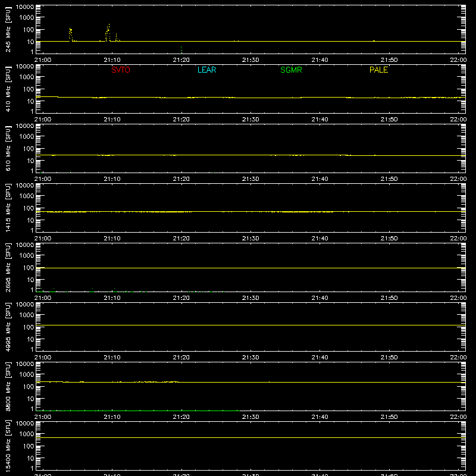
Task: Click 21:40 label under the 4995 MHz plot
Action: coord(320,358)
